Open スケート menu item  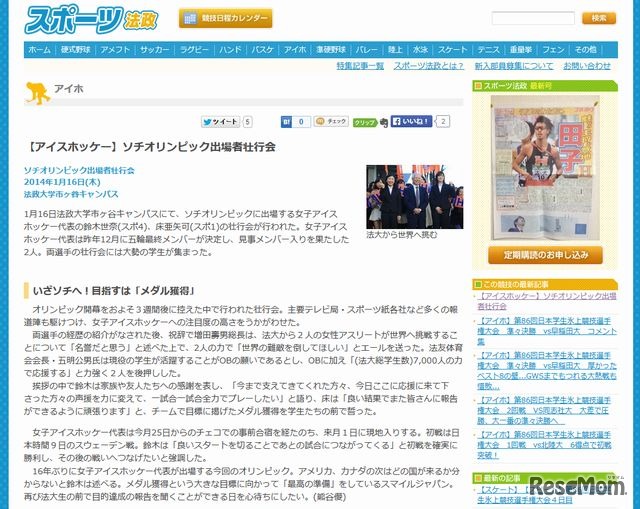(x=452, y=50)
